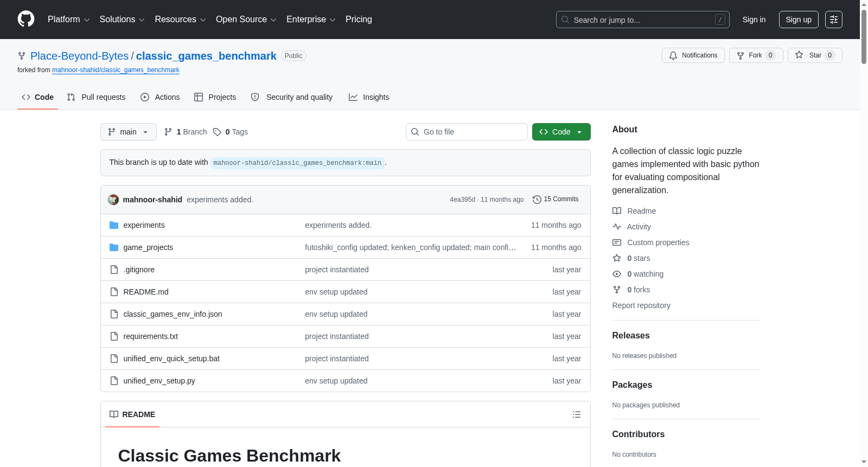Viewport: 868px width, 467px height.
Task: Open the README outline icon
Action: click(x=577, y=414)
